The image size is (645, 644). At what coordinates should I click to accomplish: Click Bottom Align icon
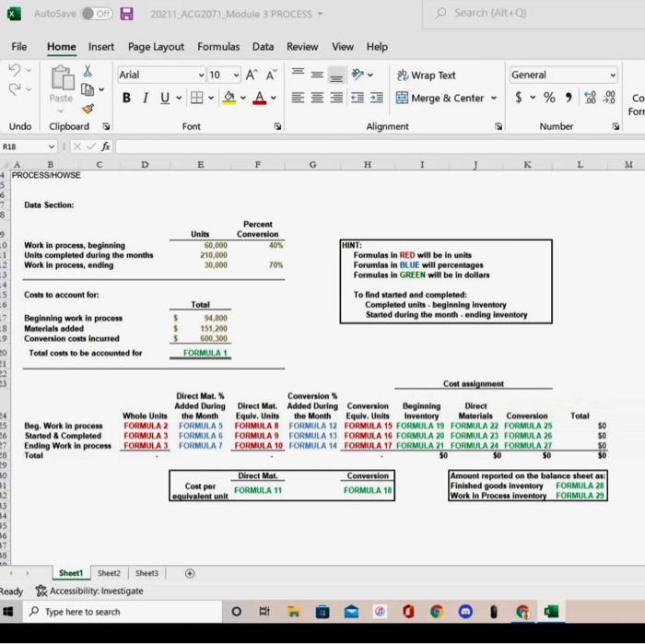point(336,76)
